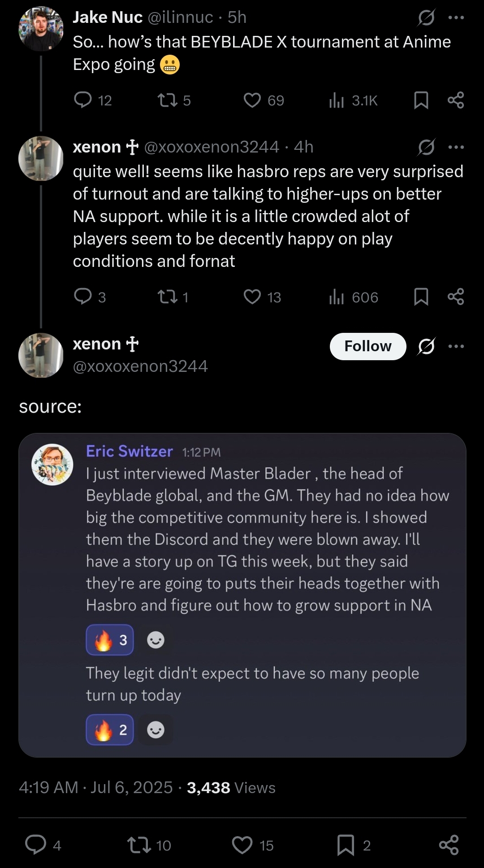Bookmark the main tweet with 2 bookmarks

point(346,845)
